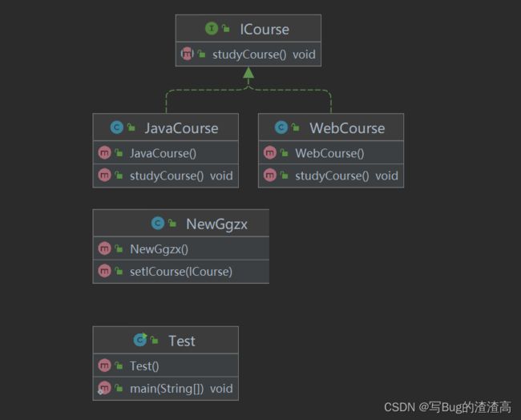Viewport: 521px width, 420px height.
Task: Select the WebCourse class node title
Action: point(331,127)
